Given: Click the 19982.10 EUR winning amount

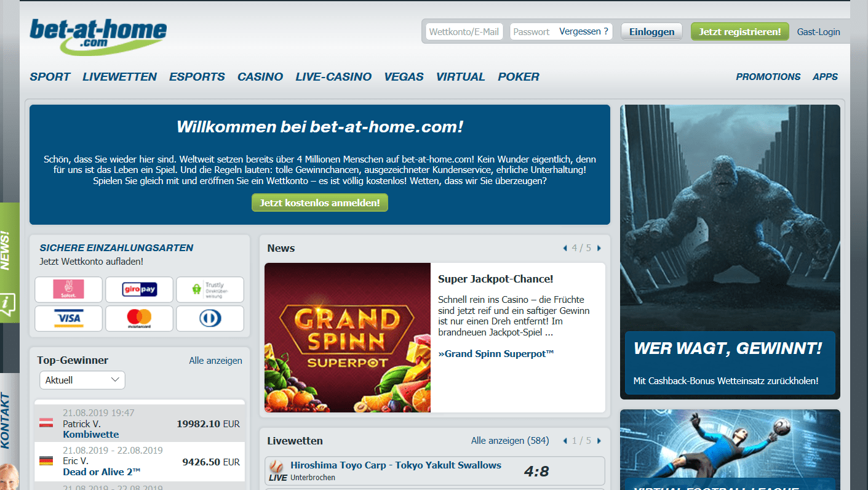Looking at the screenshot, I should (208, 424).
